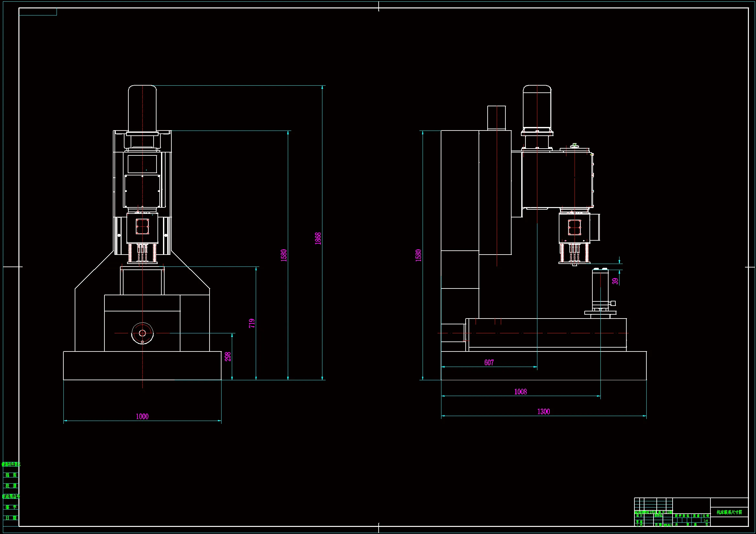Click the 1300 base length dimension
This screenshot has width=756, height=534.
pos(544,412)
